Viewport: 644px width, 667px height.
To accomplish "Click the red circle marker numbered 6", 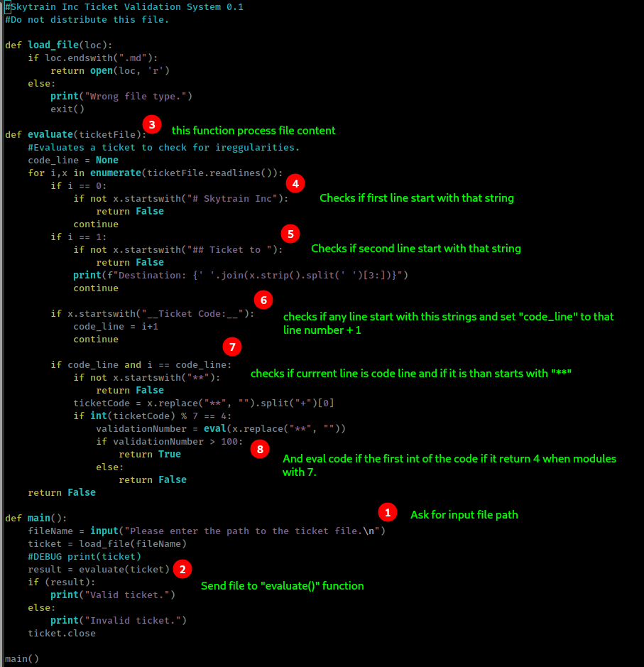I will (x=263, y=300).
